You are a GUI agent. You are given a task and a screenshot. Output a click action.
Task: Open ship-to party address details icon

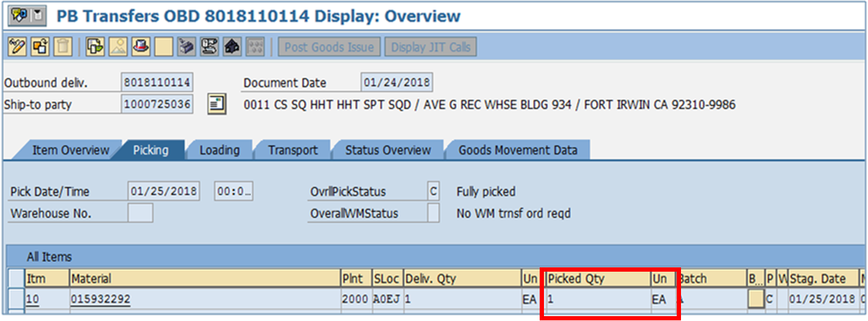[217, 104]
